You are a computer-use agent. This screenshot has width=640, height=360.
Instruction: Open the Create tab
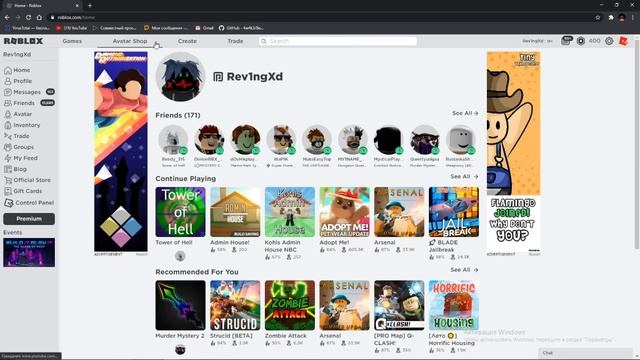click(x=187, y=41)
